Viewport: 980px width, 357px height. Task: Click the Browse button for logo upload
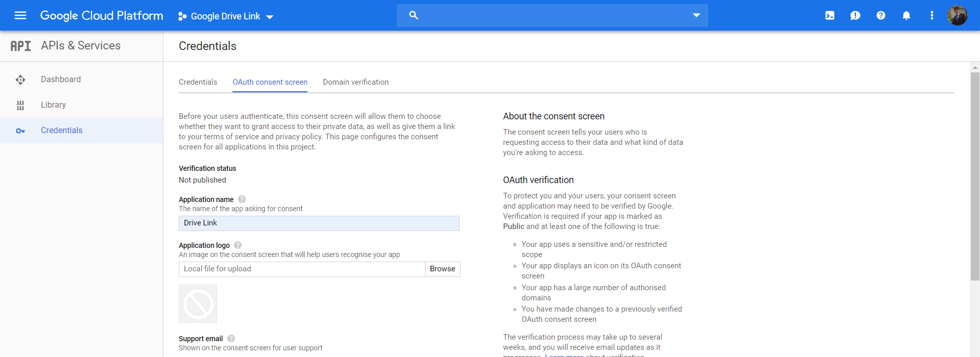click(x=442, y=269)
